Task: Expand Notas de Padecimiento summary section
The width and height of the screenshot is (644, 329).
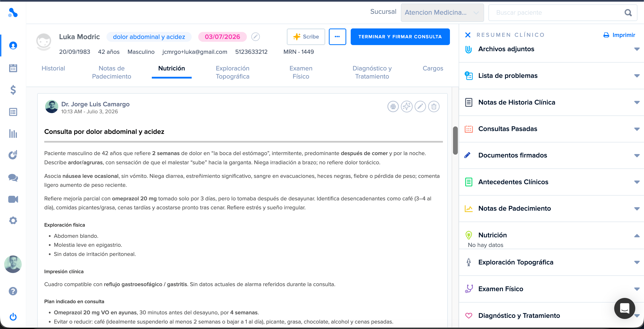Action: tap(637, 209)
